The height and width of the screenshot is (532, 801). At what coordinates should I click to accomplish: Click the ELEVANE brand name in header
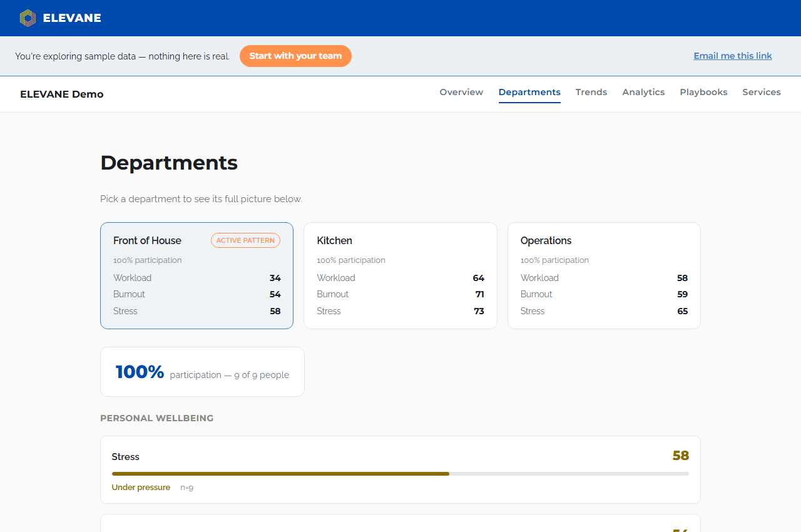click(x=72, y=18)
